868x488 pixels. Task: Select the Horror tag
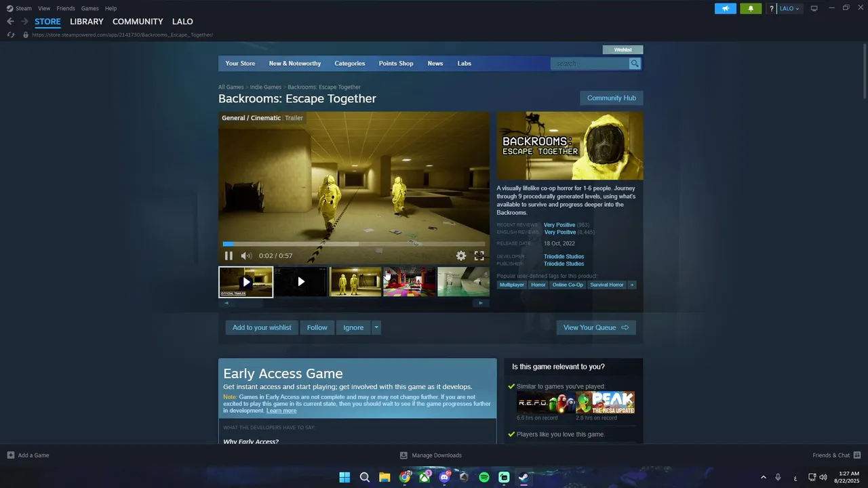(x=538, y=285)
